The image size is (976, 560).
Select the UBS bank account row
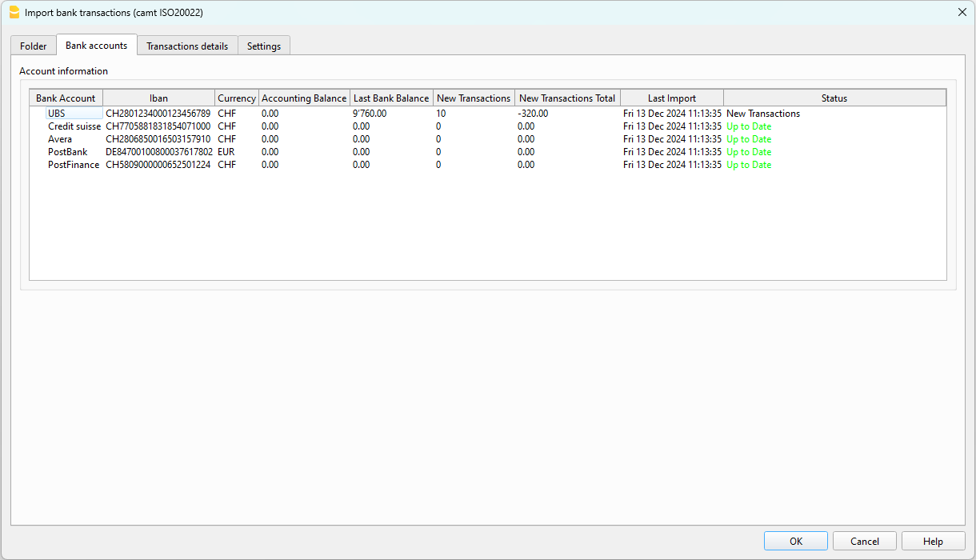coord(57,114)
